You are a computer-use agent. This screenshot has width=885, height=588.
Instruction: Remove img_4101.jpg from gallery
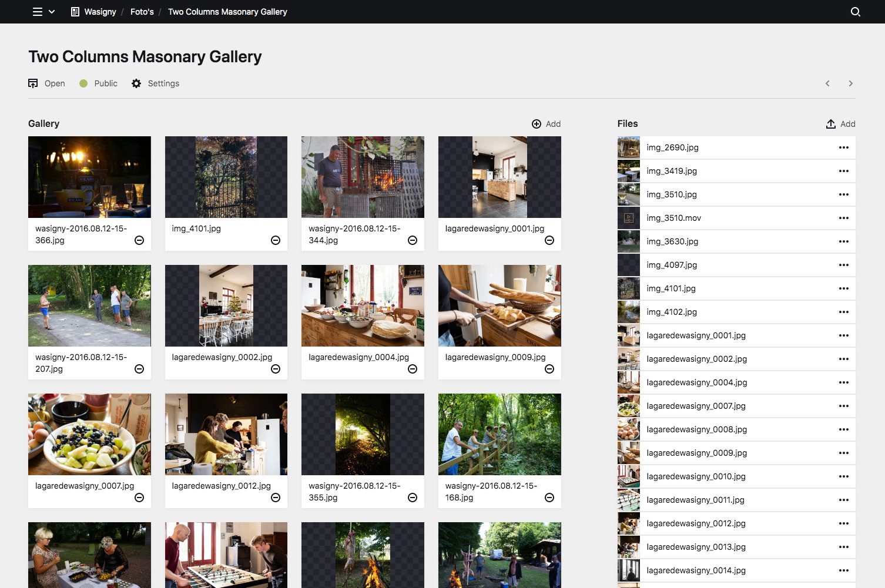coord(276,240)
